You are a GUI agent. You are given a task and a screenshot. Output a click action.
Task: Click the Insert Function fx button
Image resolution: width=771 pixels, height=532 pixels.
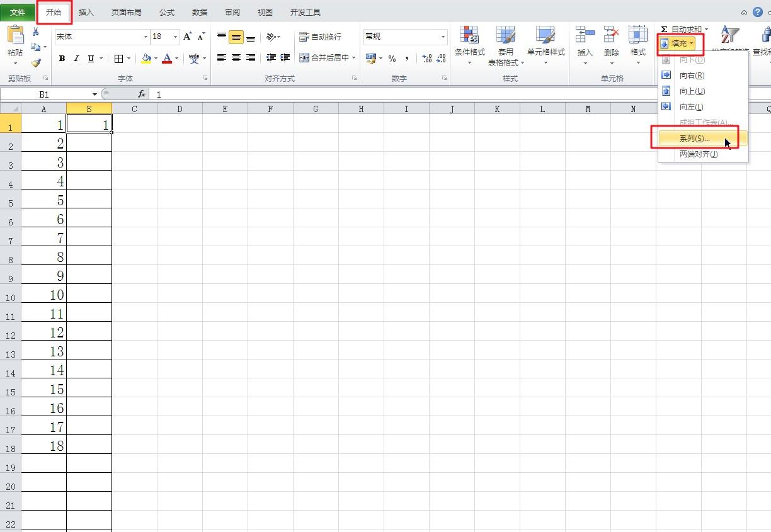click(142, 94)
